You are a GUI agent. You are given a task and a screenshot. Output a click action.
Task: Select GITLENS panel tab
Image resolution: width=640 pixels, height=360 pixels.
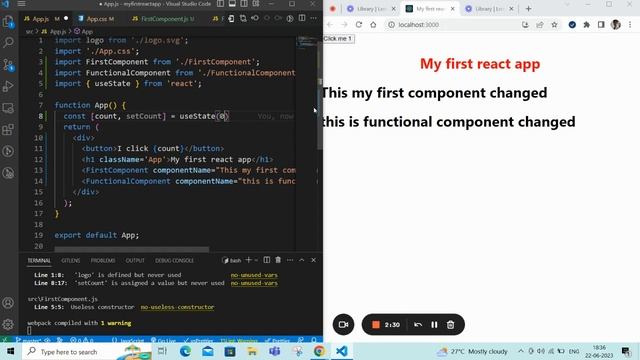pyautogui.click(x=71, y=260)
